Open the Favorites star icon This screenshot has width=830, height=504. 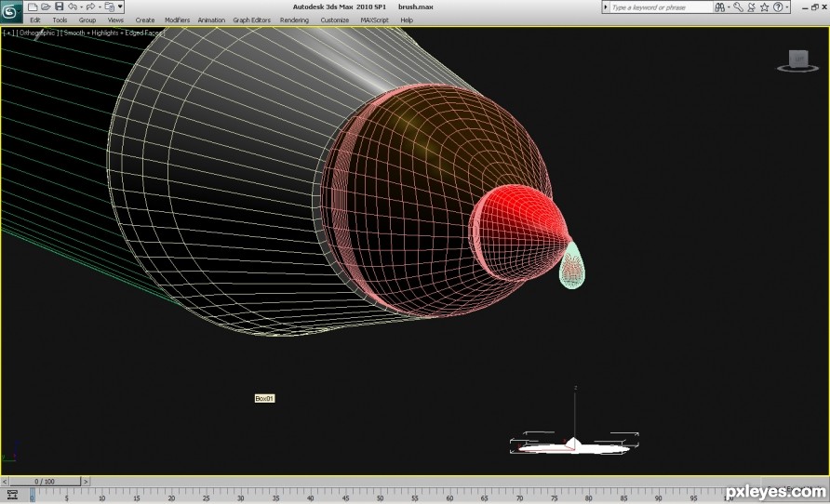point(764,7)
